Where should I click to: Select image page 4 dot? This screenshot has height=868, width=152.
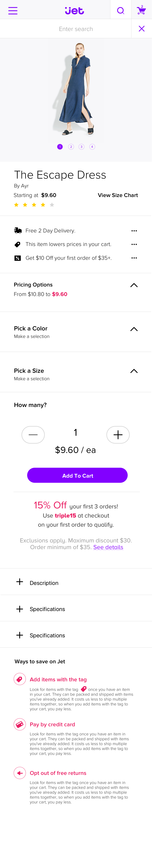coord(92,147)
